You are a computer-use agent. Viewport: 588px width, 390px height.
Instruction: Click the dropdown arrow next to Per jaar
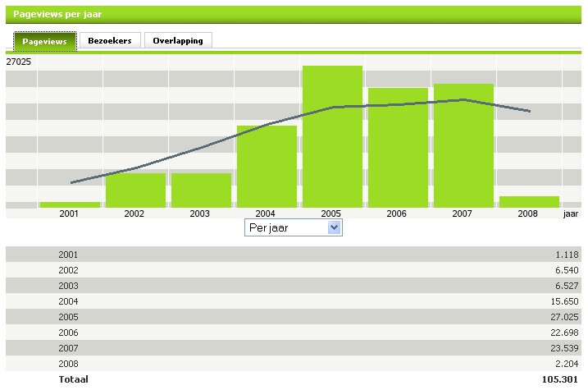click(x=334, y=227)
